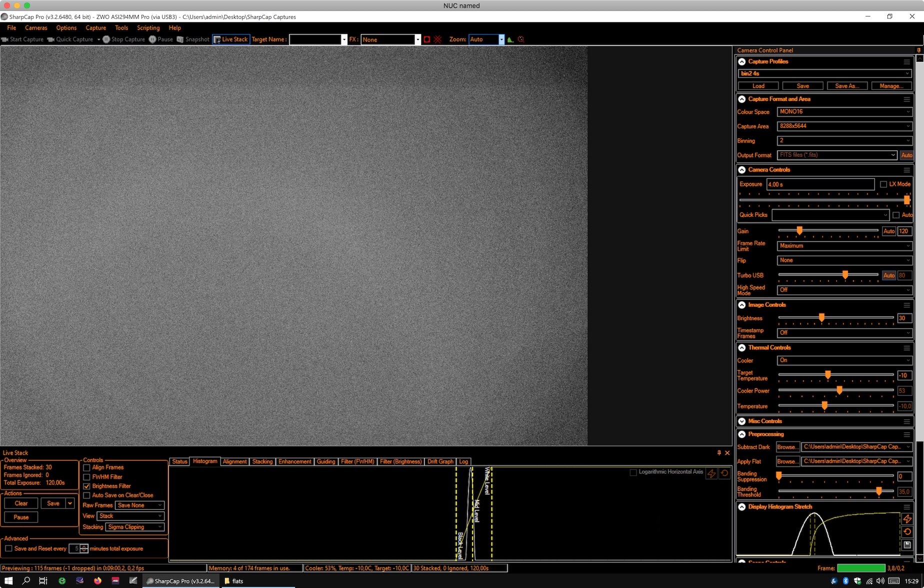Click reset arrow icon in Live Stack histogram
The height and width of the screenshot is (588, 924).
point(724,473)
